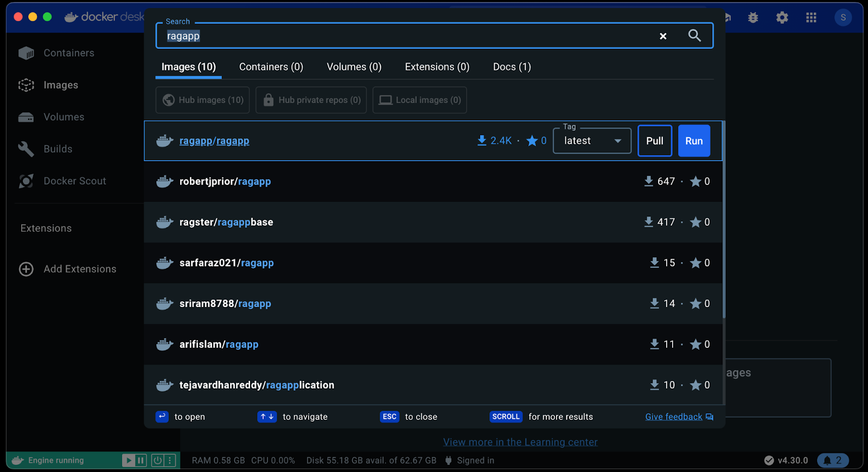Click the Signed in status
Screen dimensions: 868x472
(470, 461)
